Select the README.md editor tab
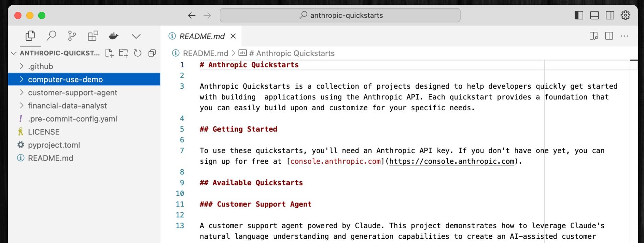The image size is (644, 243). coord(202,36)
